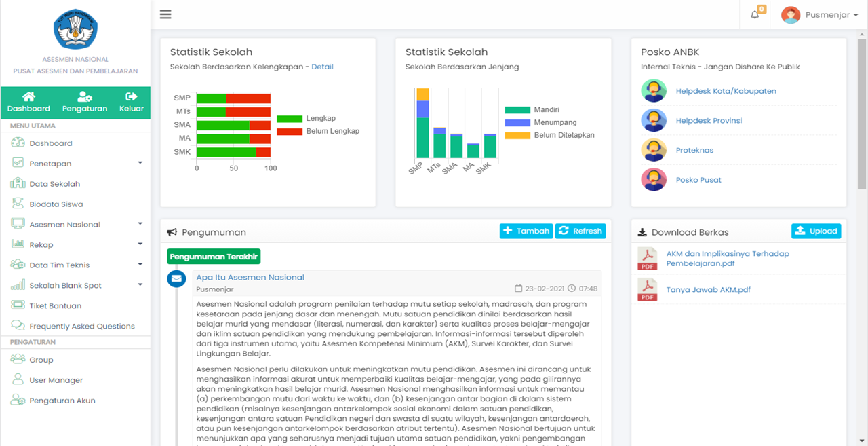Open Apa Itu Asesmen Nasional announcement

[x=250, y=277]
